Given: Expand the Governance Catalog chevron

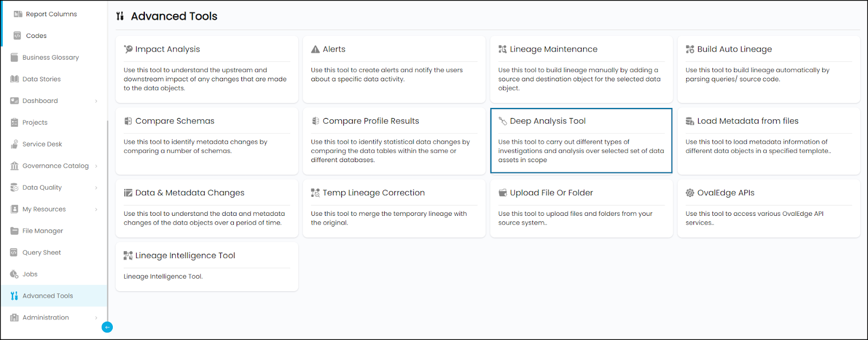Looking at the screenshot, I should click(x=96, y=166).
